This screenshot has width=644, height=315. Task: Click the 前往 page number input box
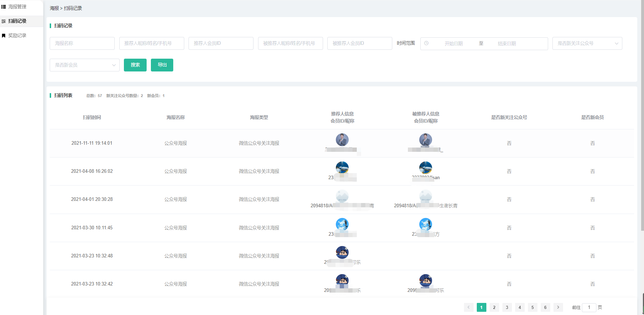pyautogui.click(x=589, y=308)
